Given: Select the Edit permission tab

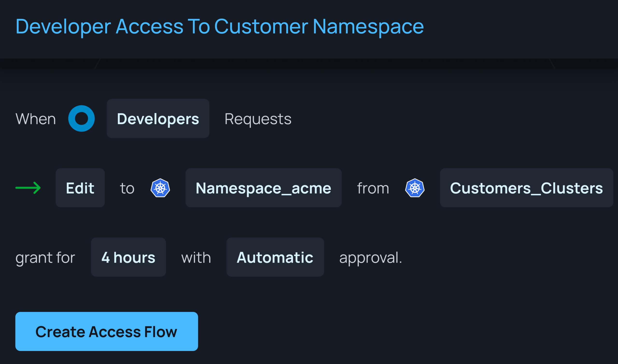Looking at the screenshot, I should 80,188.
